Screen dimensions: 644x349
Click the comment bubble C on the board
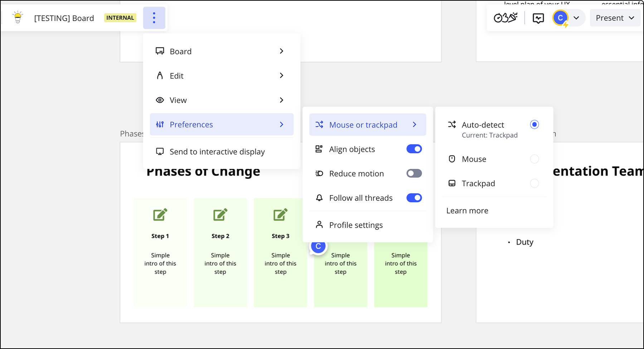pyautogui.click(x=318, y=247)
